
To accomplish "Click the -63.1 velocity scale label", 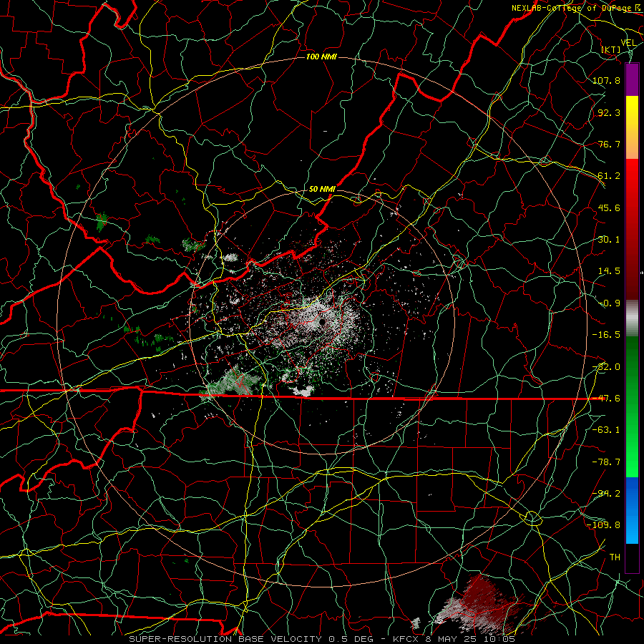I will (606, 430).
